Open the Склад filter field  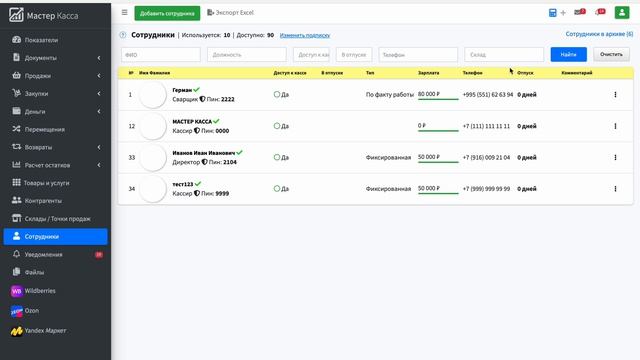pyautogui.click(x=504, y=55)
